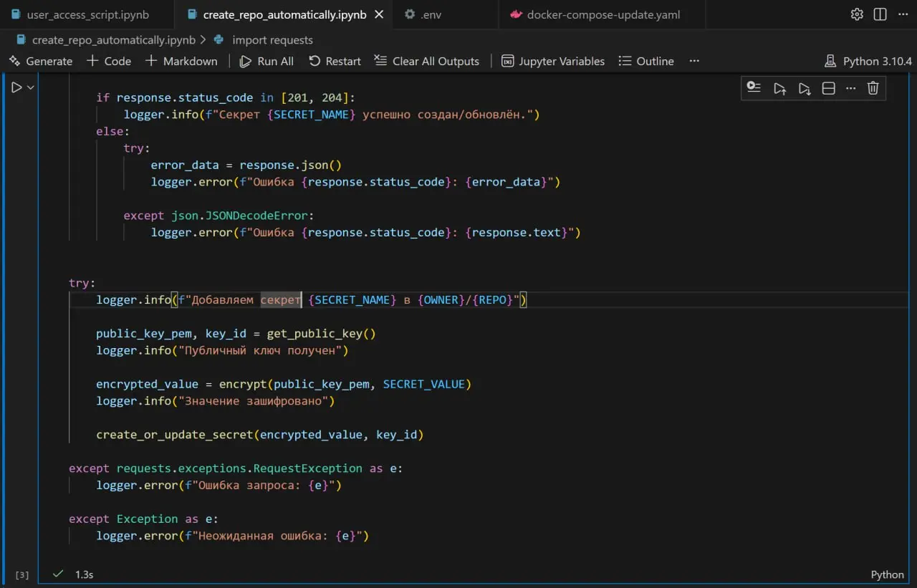Execute cells above this cell
Screen dimensions: 917x588
pos(779,88)
